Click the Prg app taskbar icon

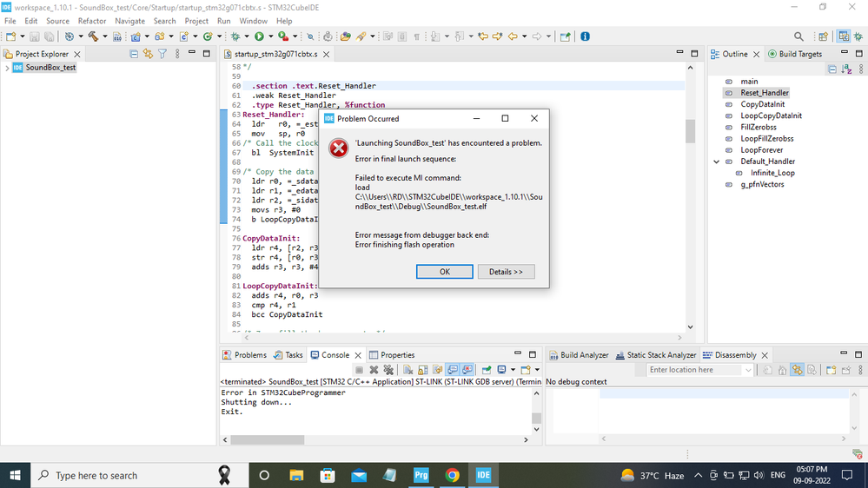tap(421, 475)
